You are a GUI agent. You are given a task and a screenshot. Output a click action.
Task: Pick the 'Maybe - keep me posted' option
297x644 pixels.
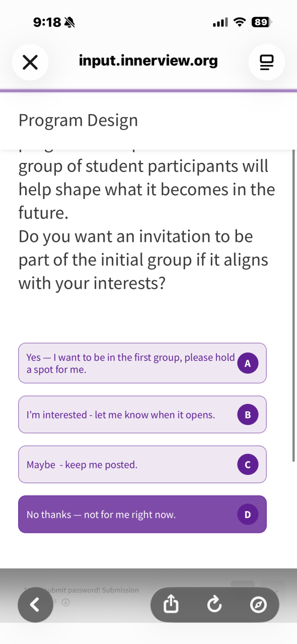click(x=142, y=464)
